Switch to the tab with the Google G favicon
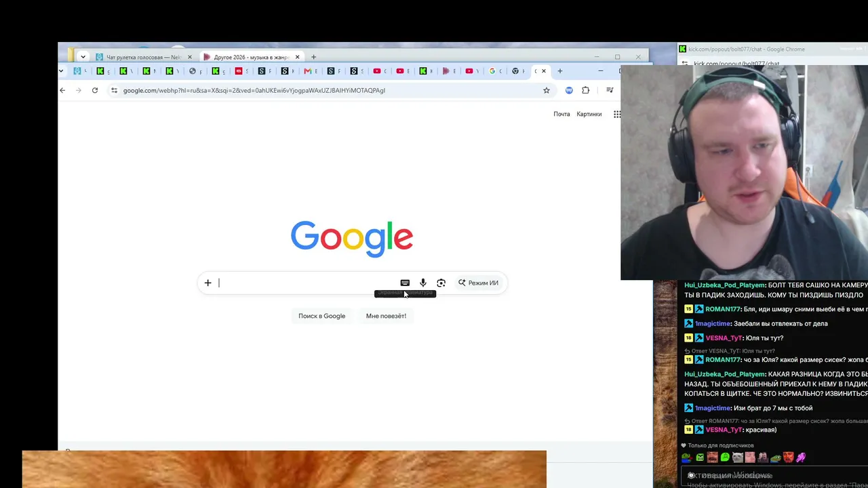This screenshot has width=868, height=488. click(494, 71)
